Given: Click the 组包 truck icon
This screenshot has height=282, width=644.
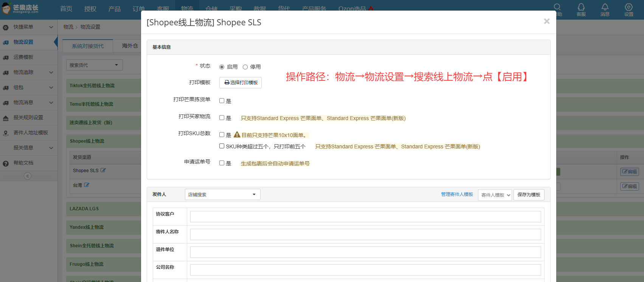Looking at the screenshot, I should (x=6, y=88).
